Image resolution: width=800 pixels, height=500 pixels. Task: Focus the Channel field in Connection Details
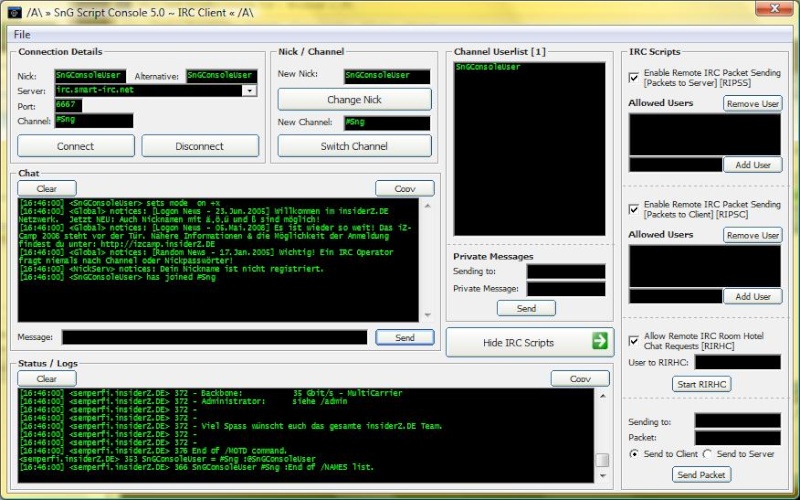pyautogui.click(x=93, y=120)
